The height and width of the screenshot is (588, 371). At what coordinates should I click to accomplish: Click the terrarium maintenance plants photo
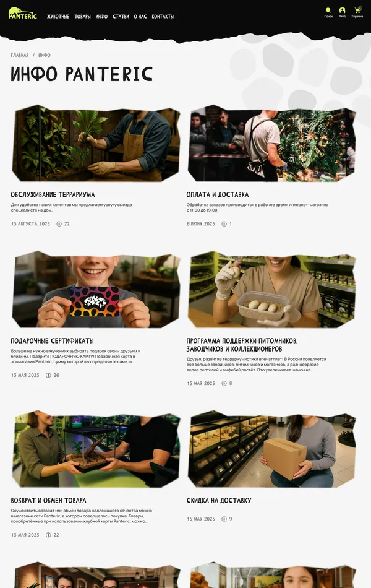pos(96,143)
